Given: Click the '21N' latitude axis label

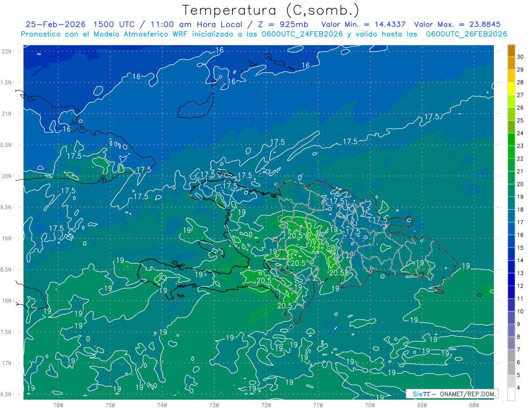Looking at the screenshot, I should tap(8, 114).
